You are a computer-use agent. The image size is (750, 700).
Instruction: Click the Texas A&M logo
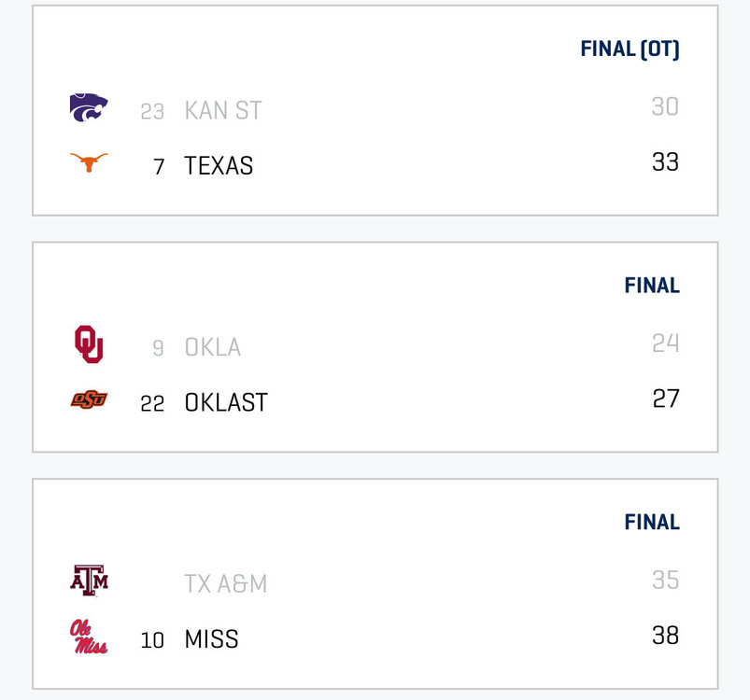89,580
